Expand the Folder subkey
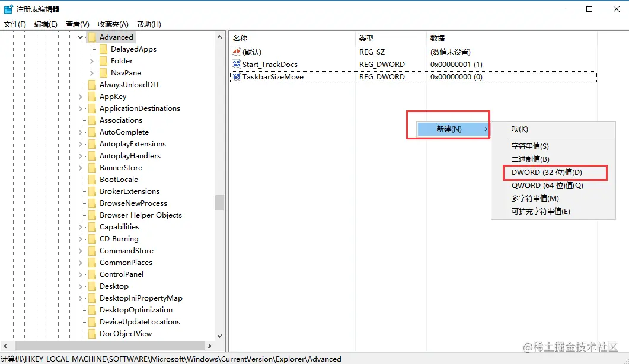This screenshot has width=629, height=364. coord(91,61)
